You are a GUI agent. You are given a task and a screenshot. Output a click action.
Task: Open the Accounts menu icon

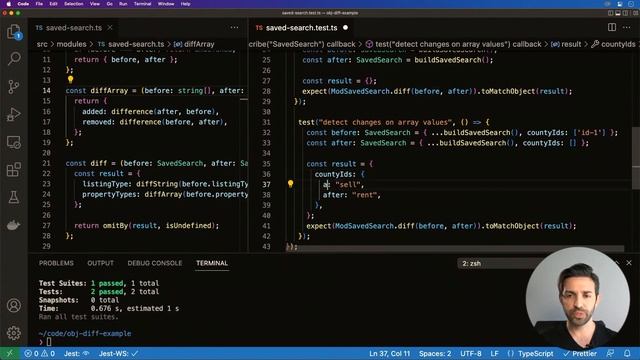pos(13,305)
